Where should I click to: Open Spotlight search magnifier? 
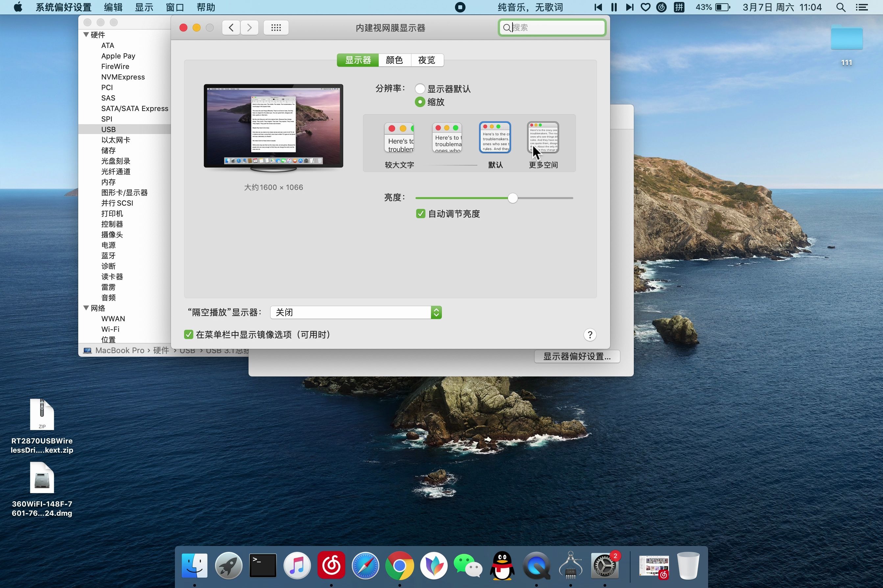click(x=841, y=7)
